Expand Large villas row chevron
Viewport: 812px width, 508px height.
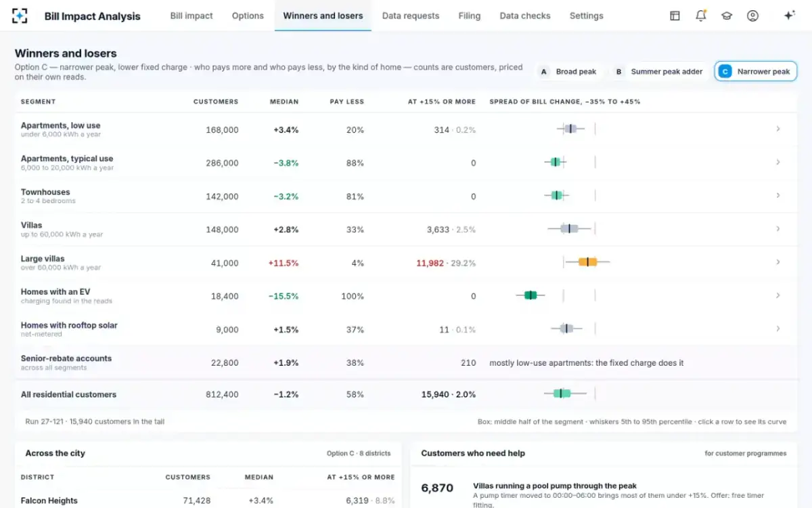778,262
